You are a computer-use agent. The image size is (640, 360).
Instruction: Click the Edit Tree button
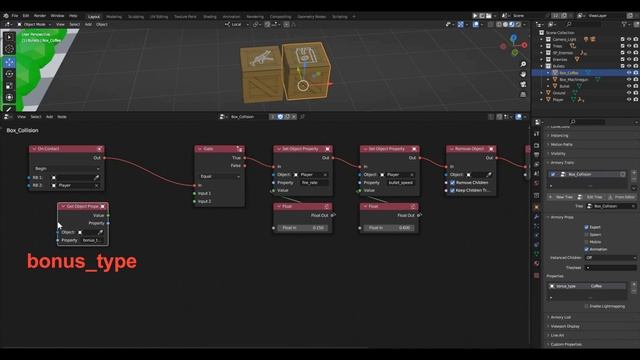pos(591,197)
